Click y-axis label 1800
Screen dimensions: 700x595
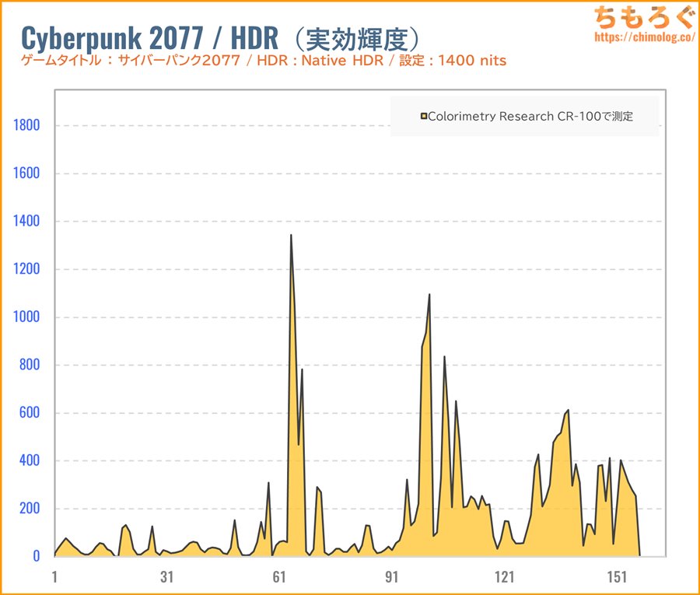pos(26,125)
